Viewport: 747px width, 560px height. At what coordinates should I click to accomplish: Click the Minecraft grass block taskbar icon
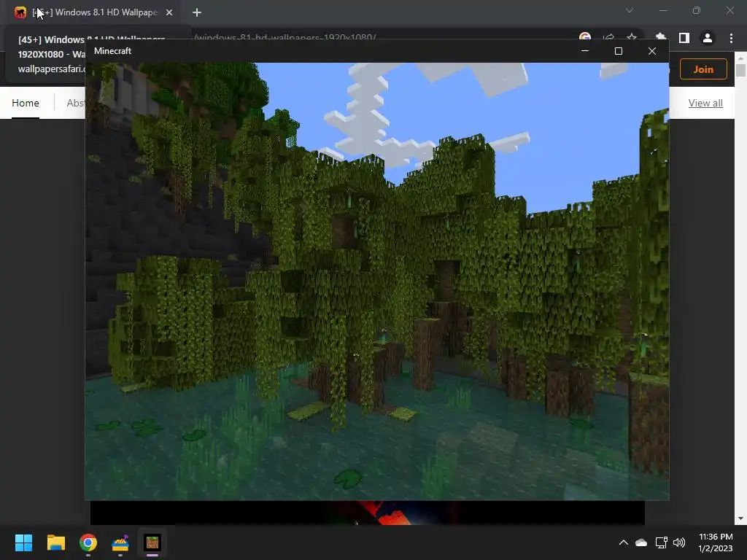[x=152, y=542]
